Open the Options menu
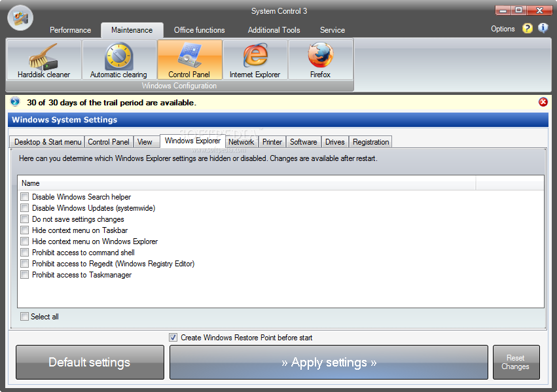The image size is (557, 392). 503,29
